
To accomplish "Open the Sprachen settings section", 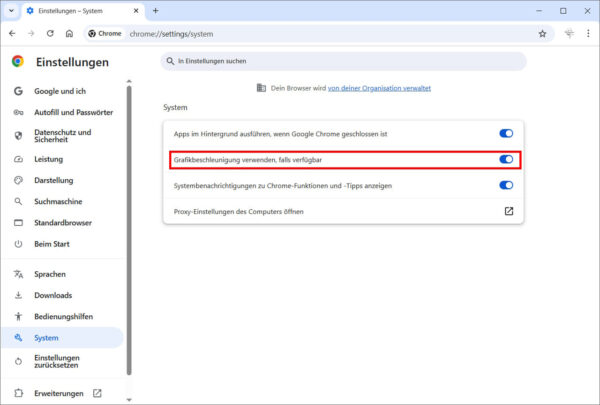I will pyautogui.click(x=63, y=274).
